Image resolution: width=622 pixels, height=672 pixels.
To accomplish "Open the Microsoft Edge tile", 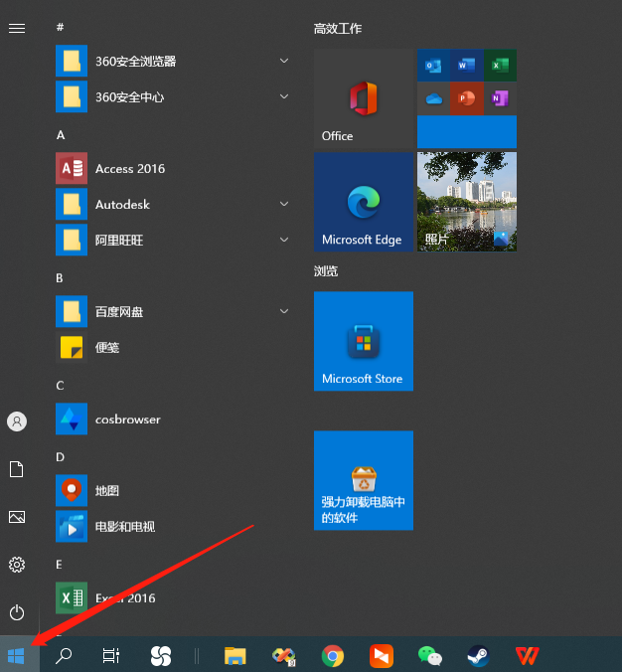I will 364,202.
